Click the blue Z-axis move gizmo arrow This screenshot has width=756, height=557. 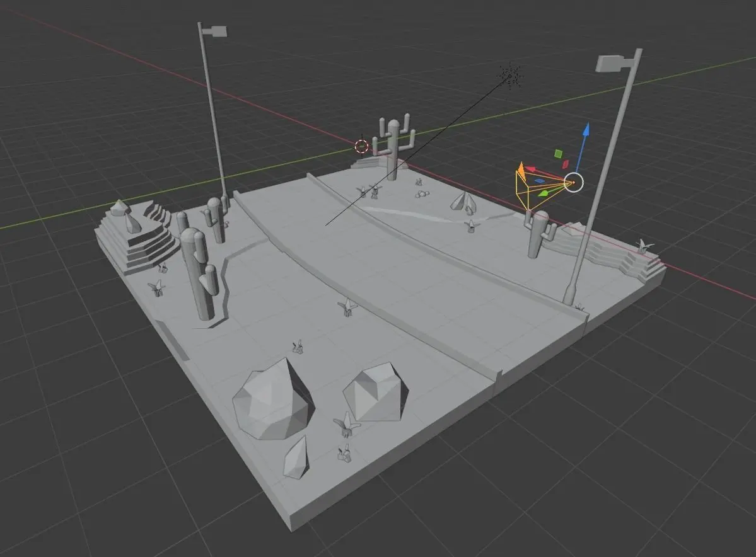(x=586, y=130)
